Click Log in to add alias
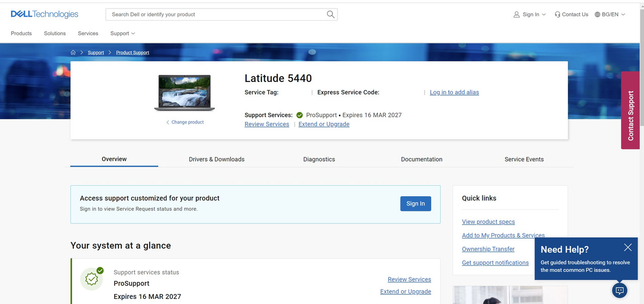This screenshot has height=304, width=644. pos(454,93)
